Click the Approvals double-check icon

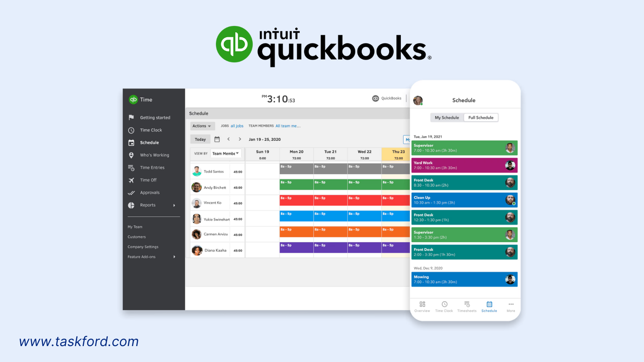click(131, 193)
